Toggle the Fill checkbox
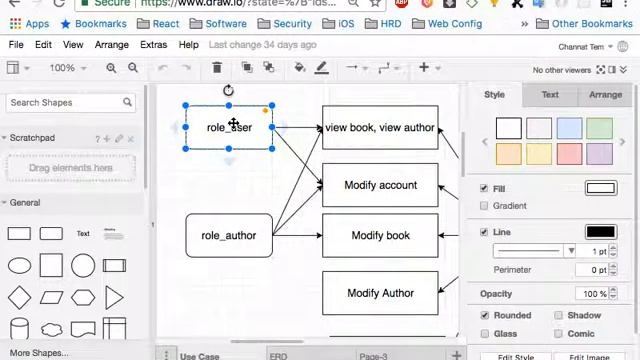 click(x=484, y=188)
